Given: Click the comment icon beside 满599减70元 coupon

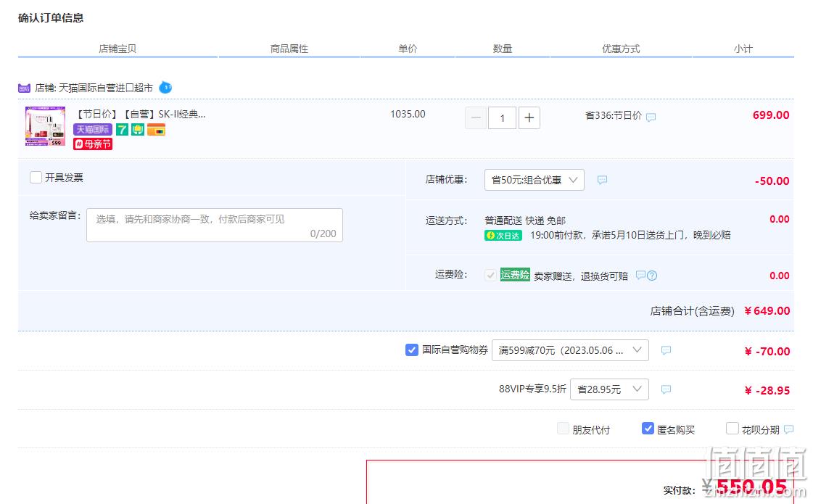Looking at the screenshot, I should (667, 350).
